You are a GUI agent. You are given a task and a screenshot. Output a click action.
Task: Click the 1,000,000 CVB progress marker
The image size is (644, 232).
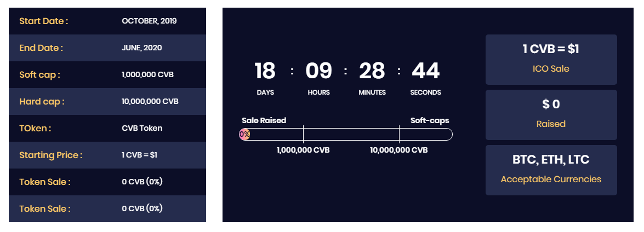[x=303, y=150]
